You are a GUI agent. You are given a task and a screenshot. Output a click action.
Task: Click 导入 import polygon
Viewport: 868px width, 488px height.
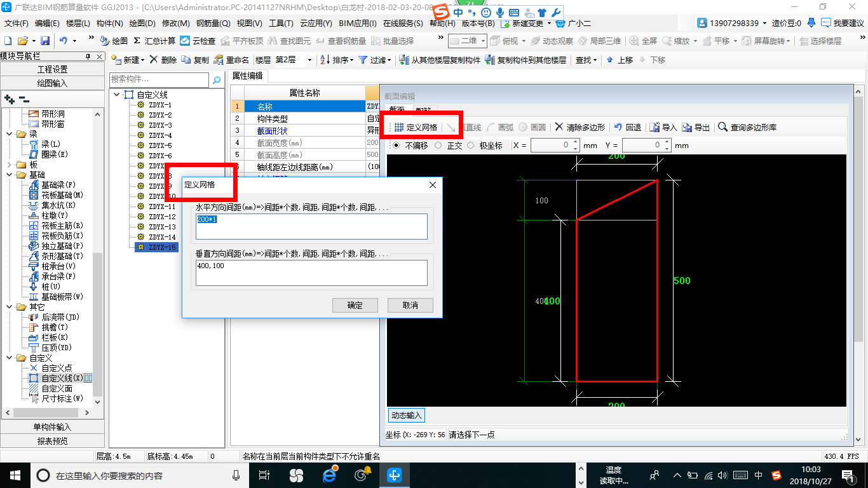(663, 127)
